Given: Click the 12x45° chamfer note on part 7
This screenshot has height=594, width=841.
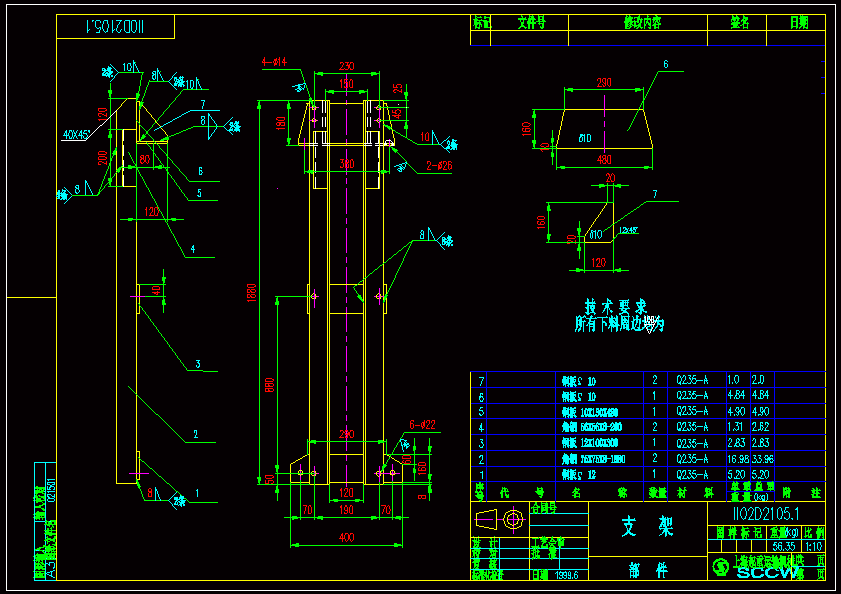Looking at the screenshot, I should (628, 230).
